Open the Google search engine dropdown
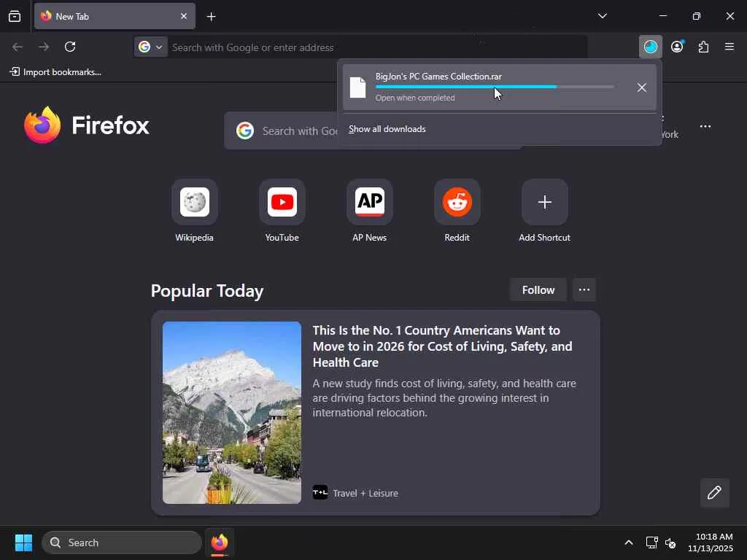This screenshot has width=747, height=560. click(x=150, y=47)
